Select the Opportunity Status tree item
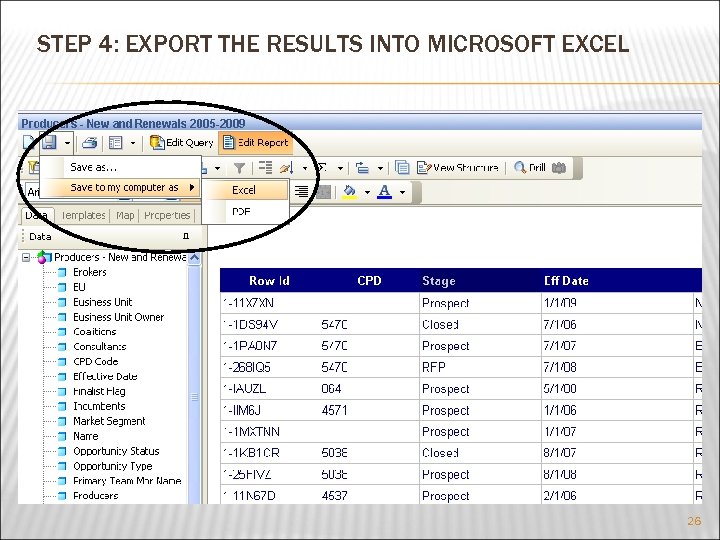The height and width of the screenshot is (540, 720). pos(116,451)
